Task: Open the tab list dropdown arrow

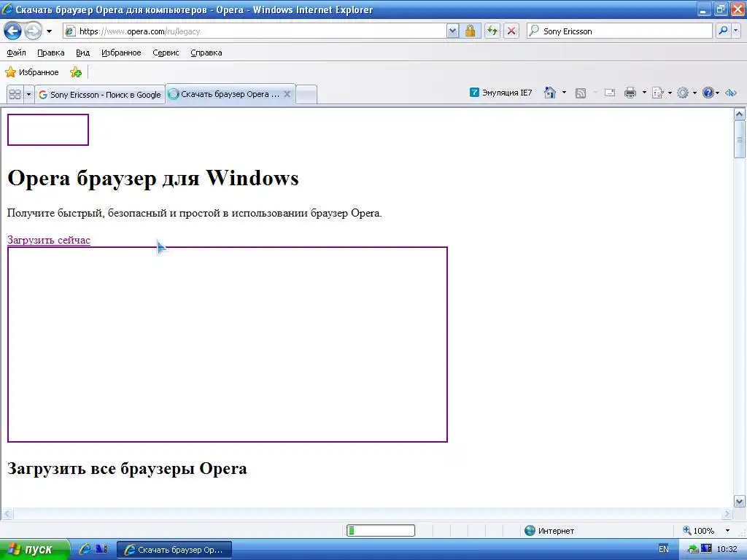Action: tap(28, 94)
